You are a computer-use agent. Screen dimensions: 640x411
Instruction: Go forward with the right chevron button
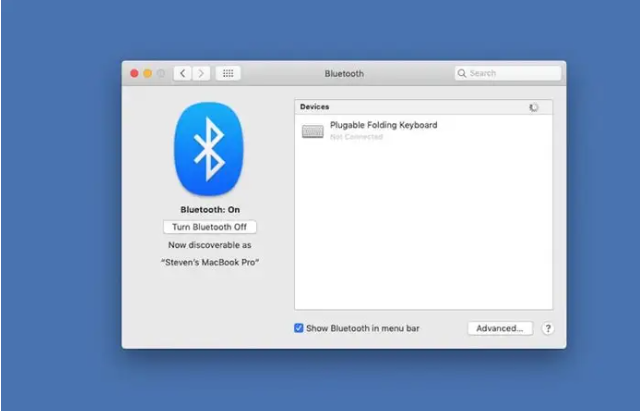(201, 73)
